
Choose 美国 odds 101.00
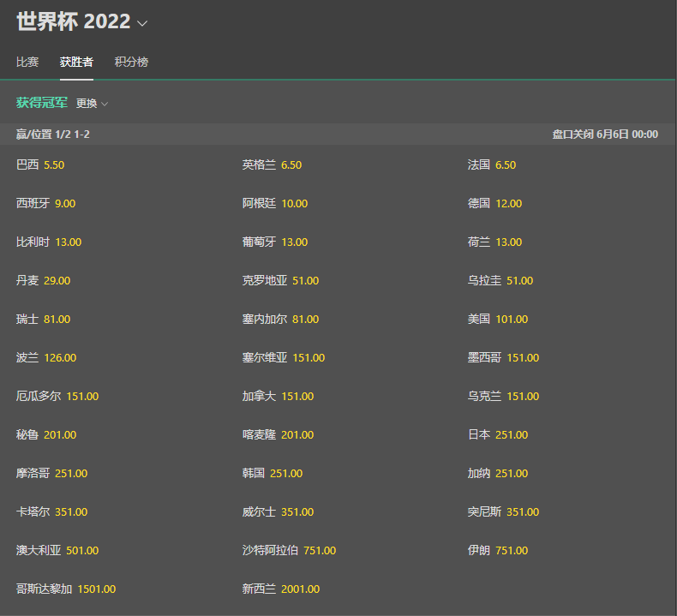coord(498,319)
